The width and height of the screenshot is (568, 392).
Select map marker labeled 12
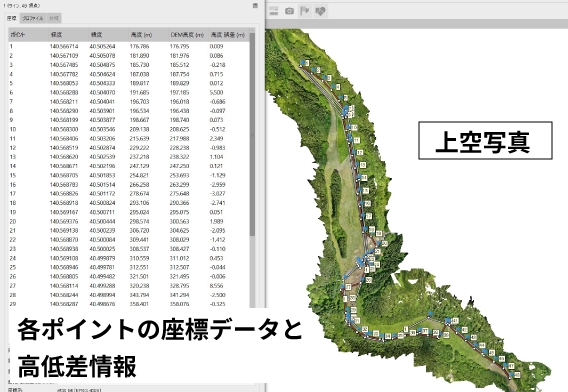(360, 153)
